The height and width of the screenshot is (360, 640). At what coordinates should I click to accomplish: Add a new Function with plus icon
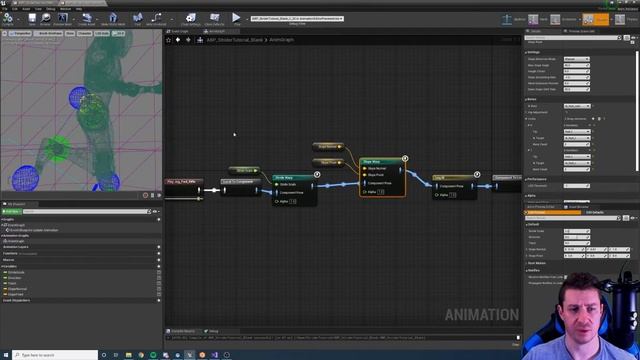(159, 253)
